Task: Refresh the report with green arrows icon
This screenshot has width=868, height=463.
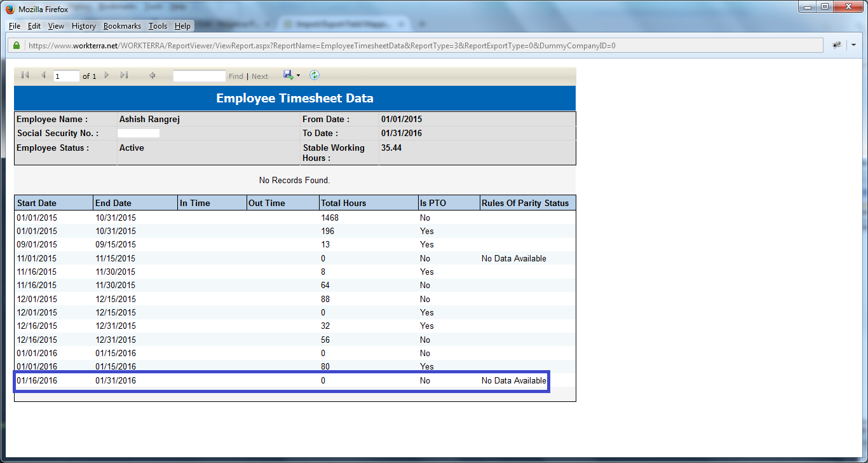Action: tap(315, 75)
